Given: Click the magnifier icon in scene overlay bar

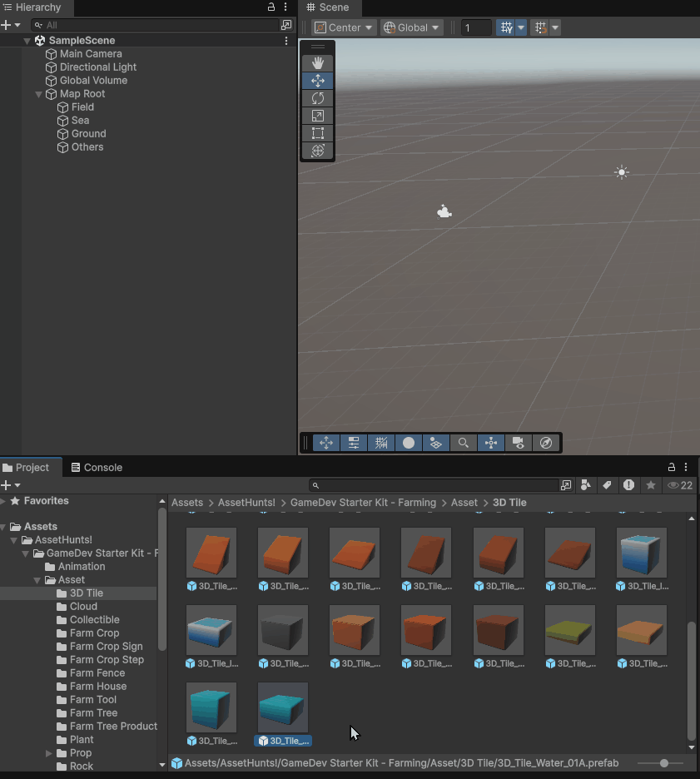Looking at the screenshot, I should point(464,443).
